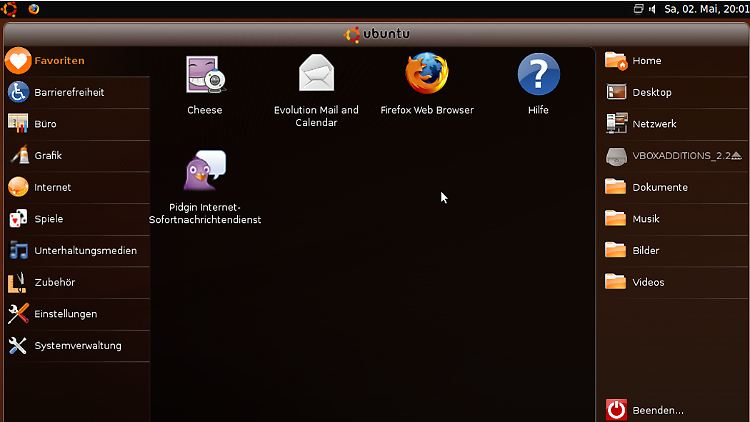Screen dimensions: 750x422
Task: Select the Favoriten label
Action: coord(59,61)
